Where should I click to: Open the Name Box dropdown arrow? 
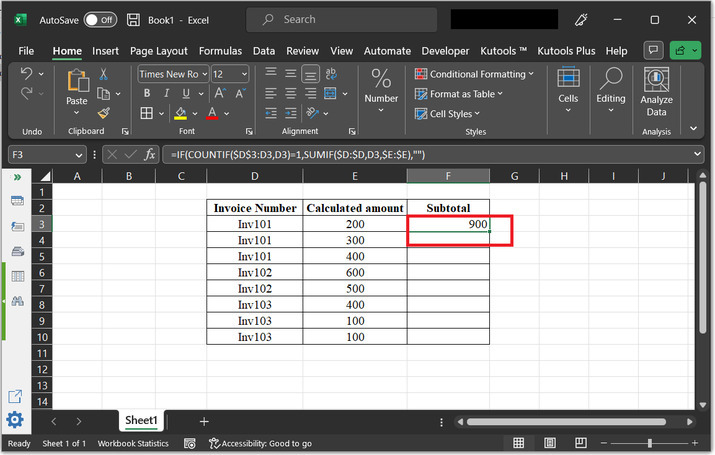coord(80,155)
